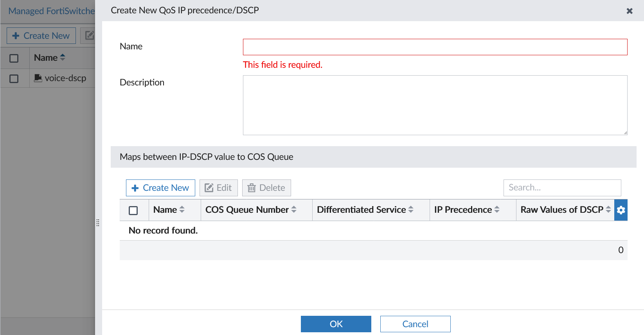Viewport: 644px width, 335px height.
Task: Click the edit pencil icon behind dialog
Action: (x=89, y=36)
